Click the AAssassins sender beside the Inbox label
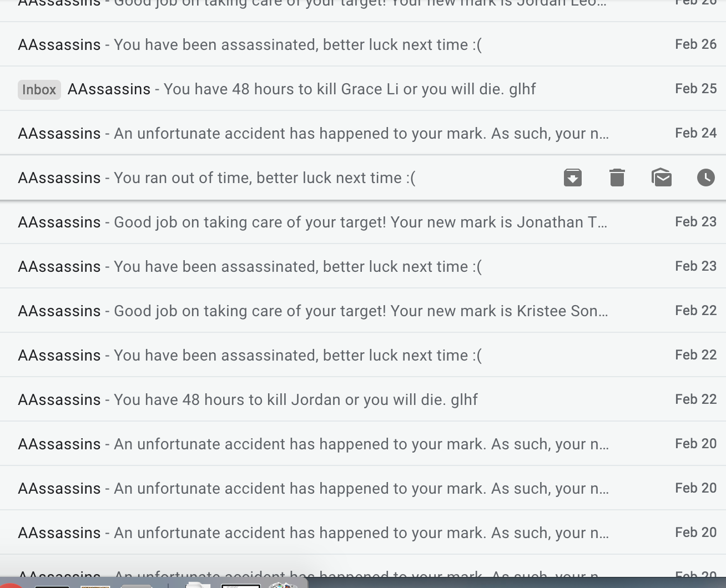Viewport: 726px width, 588px height. click(109, 89)
